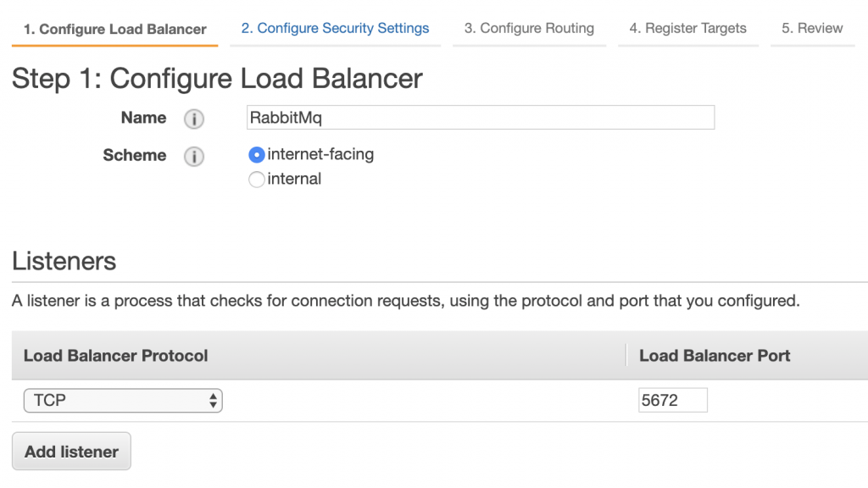Open the Configure Routing step tab
Screen dimensions: 868x488
click(x=529, y=28)
